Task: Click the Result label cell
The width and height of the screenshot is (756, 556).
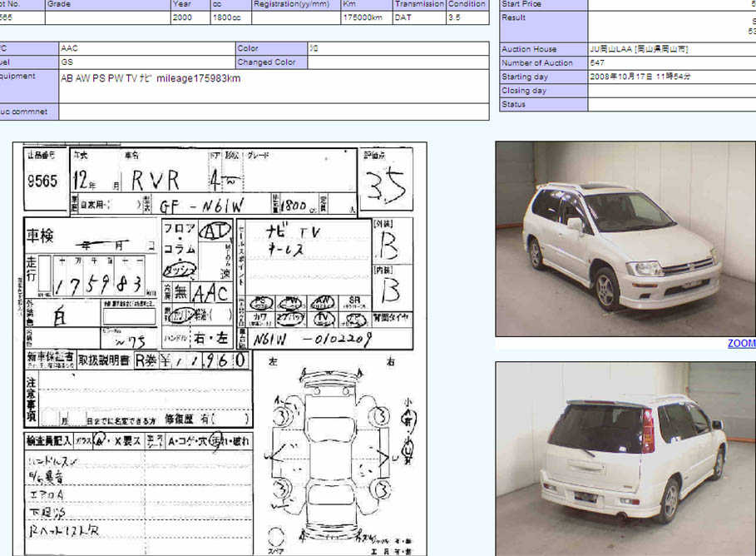Action: pos(543,27)
